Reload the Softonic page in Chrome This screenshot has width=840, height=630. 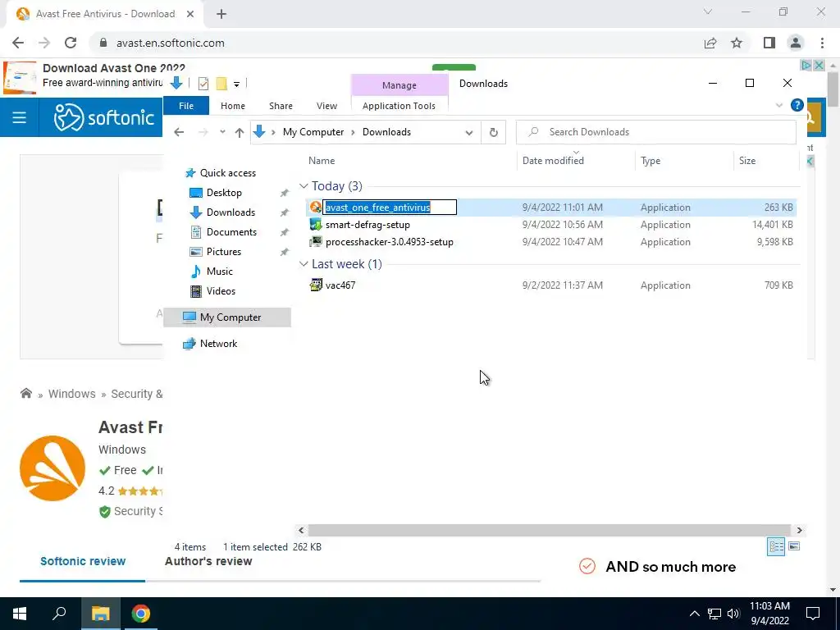[71, 43]
